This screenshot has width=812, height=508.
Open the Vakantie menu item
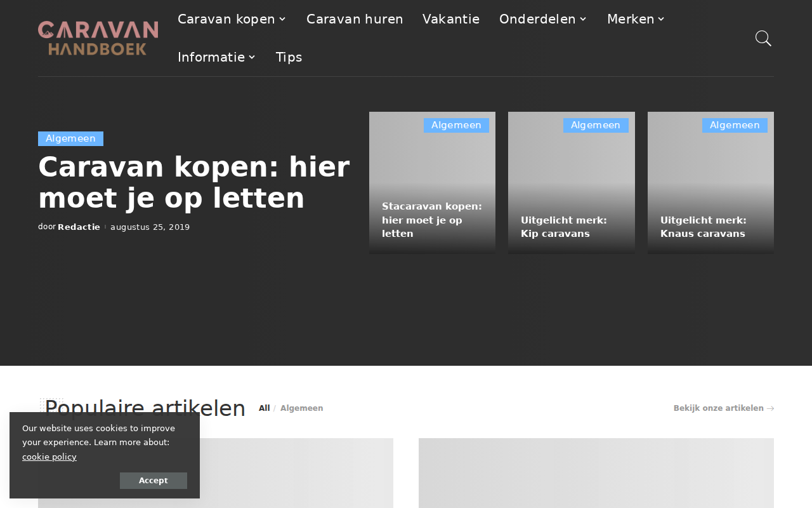pos(451,19)
